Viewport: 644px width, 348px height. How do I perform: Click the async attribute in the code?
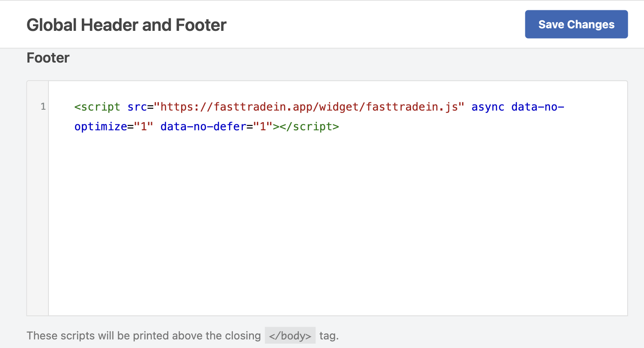(x=488, y=107)
